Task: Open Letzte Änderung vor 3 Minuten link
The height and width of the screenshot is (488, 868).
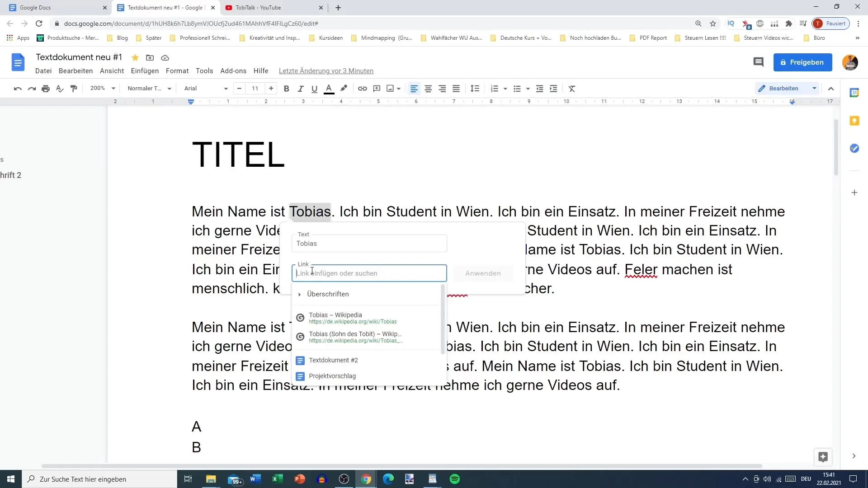Action: click(326, 71)
